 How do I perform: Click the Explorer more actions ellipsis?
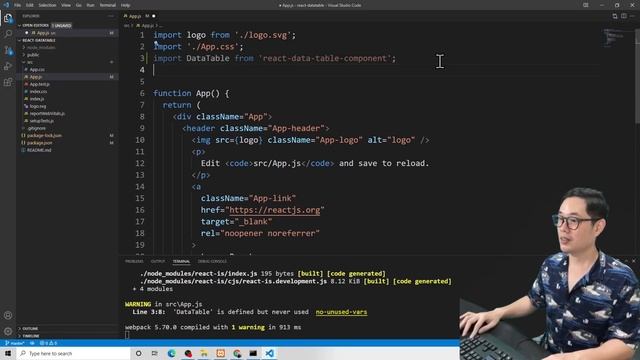coord(111,16)
